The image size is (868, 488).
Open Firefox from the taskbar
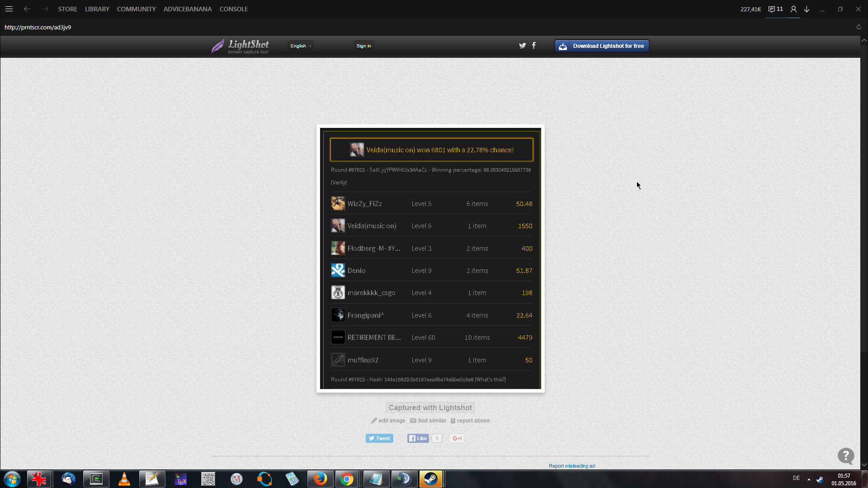pyautogui.click(x=320, y=479)
